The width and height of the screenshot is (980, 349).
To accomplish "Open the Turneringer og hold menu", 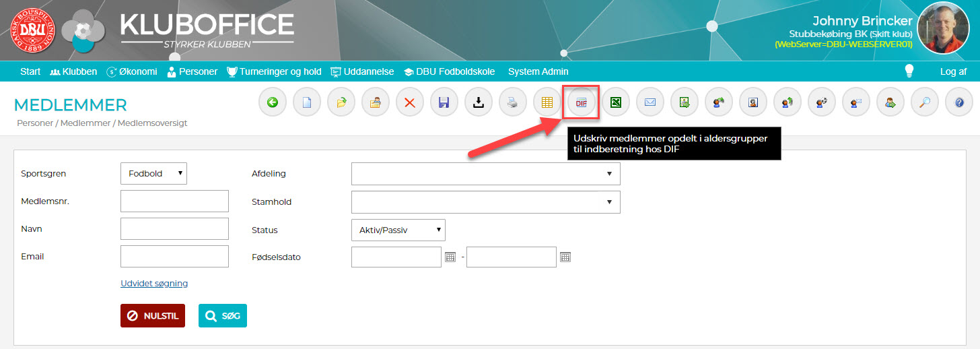I will (274, 71).
